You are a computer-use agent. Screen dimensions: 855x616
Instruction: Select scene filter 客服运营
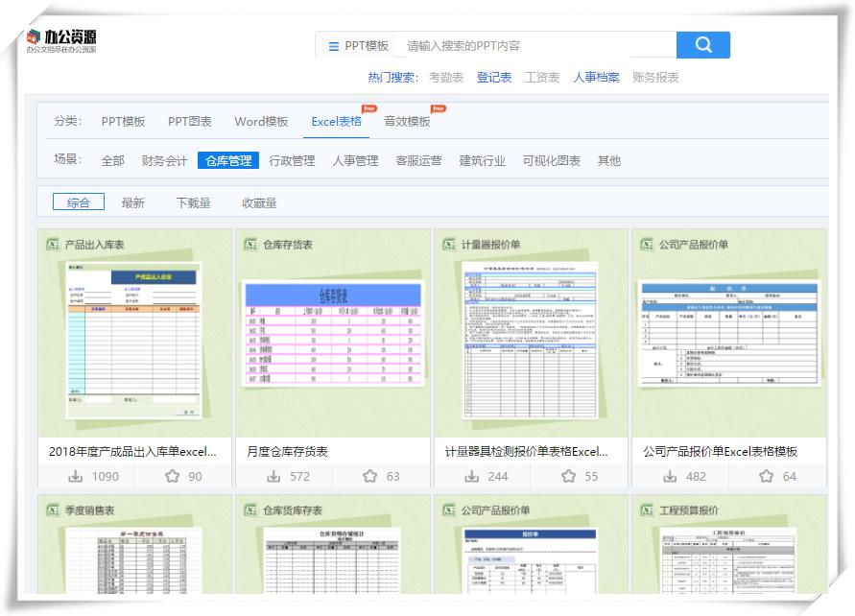tap(418, 161)
